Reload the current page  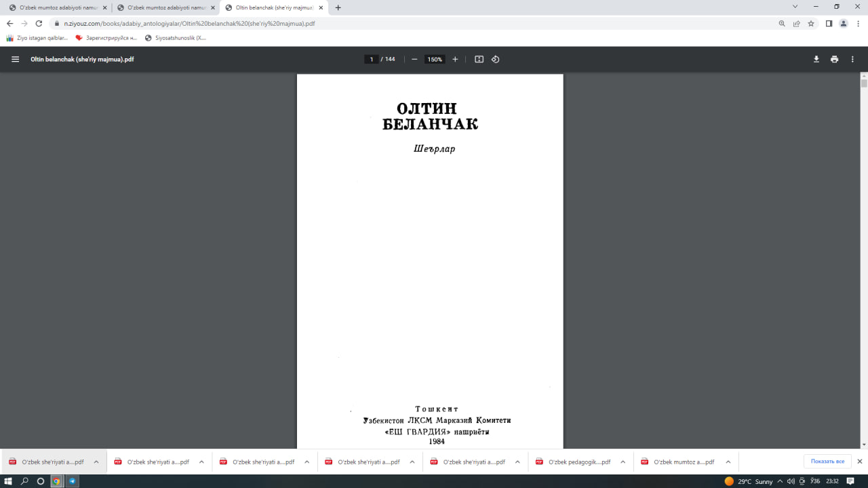39,23
